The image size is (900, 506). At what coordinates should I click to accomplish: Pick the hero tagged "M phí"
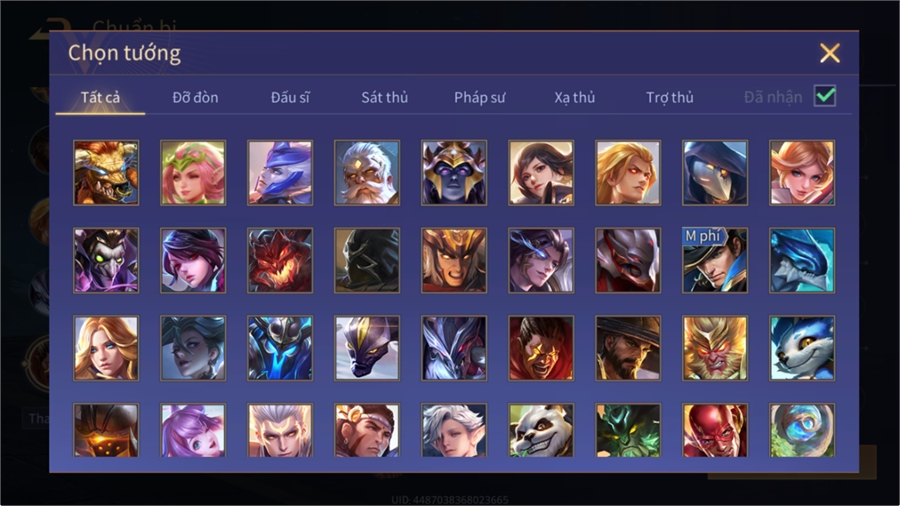pyautogui.click(x=715, y=260)
